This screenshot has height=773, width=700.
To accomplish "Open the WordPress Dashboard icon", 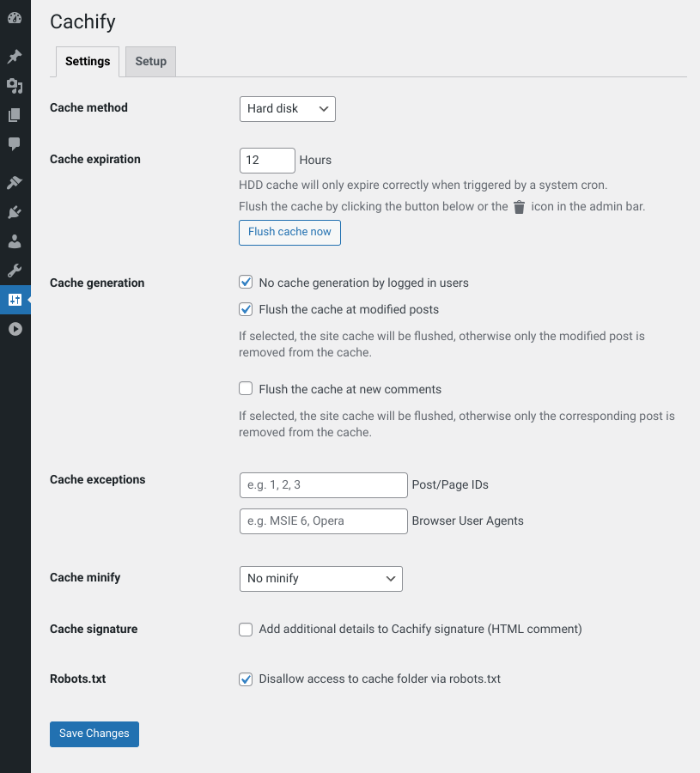I will [x=15, y=17].
